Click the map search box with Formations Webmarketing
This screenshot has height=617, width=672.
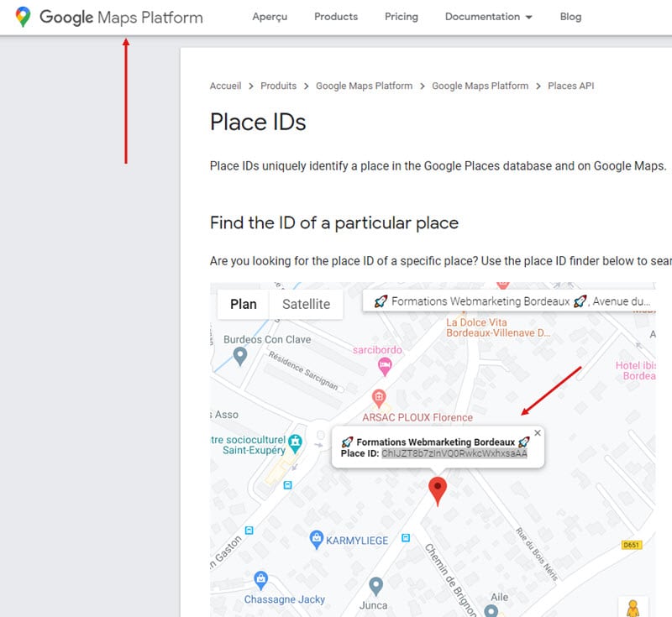tap(510, 301)
